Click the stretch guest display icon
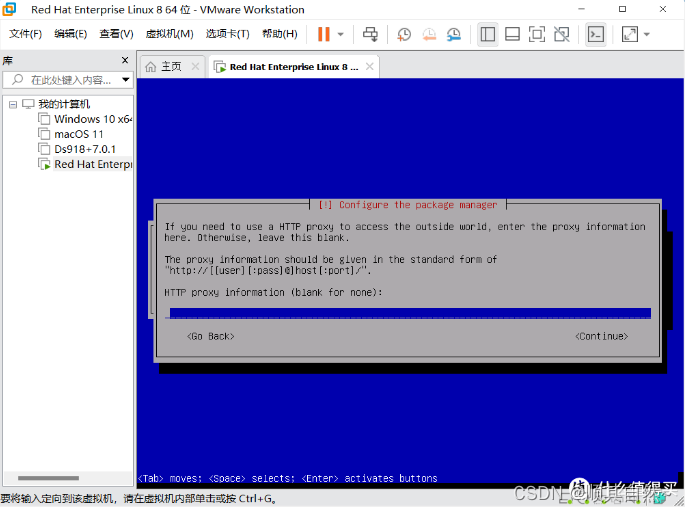The width and height of the screenshot is (687, 513). 630,34
